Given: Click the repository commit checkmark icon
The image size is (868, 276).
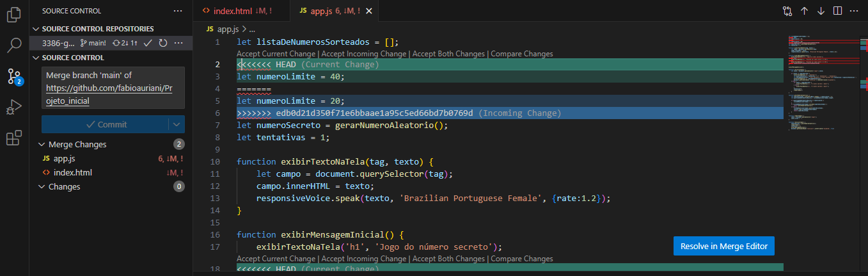Looking at the screenshot, I should pos(148,43).
